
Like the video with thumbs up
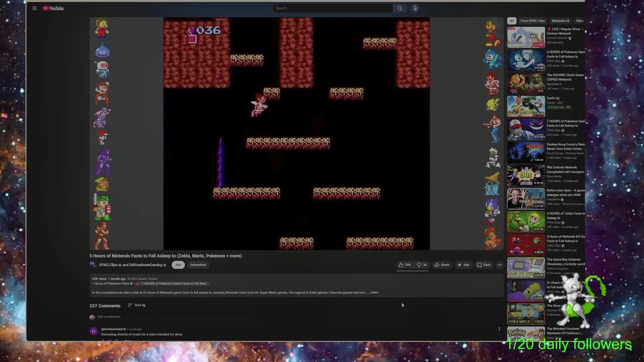405,265
